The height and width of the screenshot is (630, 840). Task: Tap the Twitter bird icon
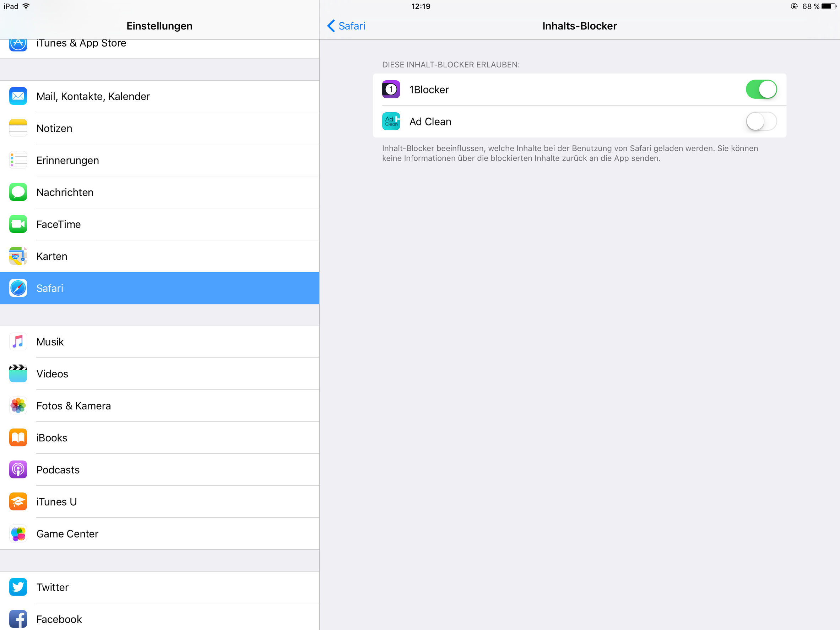tap(18, 587)
